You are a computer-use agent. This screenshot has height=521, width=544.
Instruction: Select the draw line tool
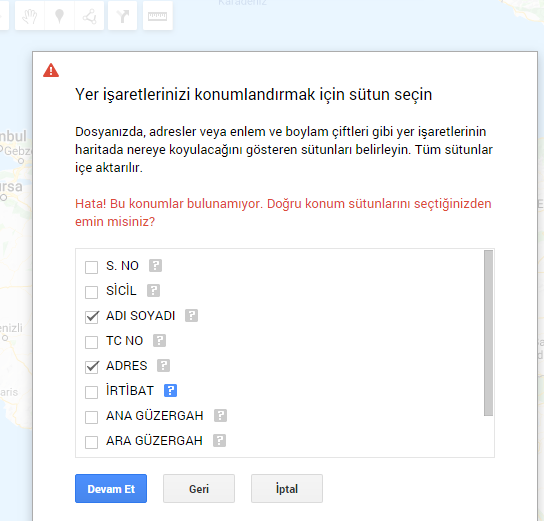pyautogui.click(x=89, y=16)
